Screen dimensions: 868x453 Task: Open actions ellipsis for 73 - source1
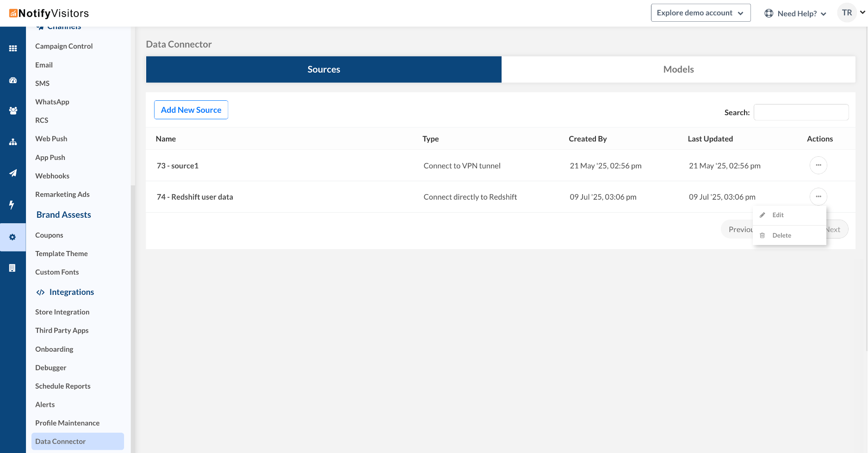pos(818,165)
